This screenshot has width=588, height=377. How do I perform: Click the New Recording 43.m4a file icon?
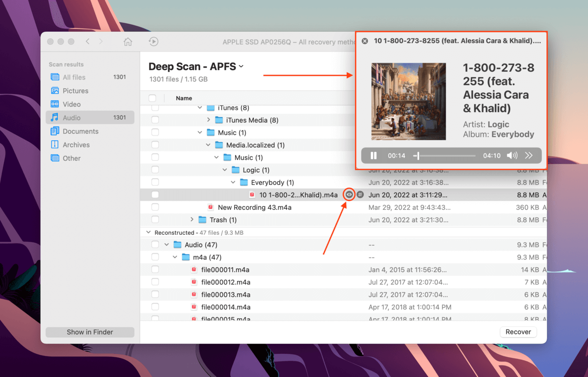coord(210,207)
